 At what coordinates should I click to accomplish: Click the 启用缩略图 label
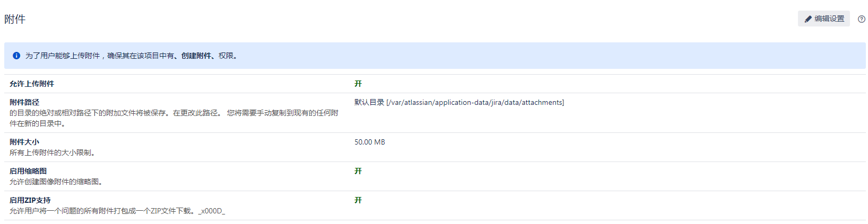tap(28, 171)
